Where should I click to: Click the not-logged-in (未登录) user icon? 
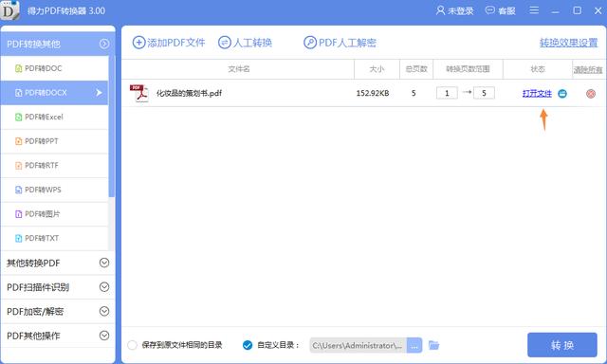pyautogui.click(x=440, y=10)
